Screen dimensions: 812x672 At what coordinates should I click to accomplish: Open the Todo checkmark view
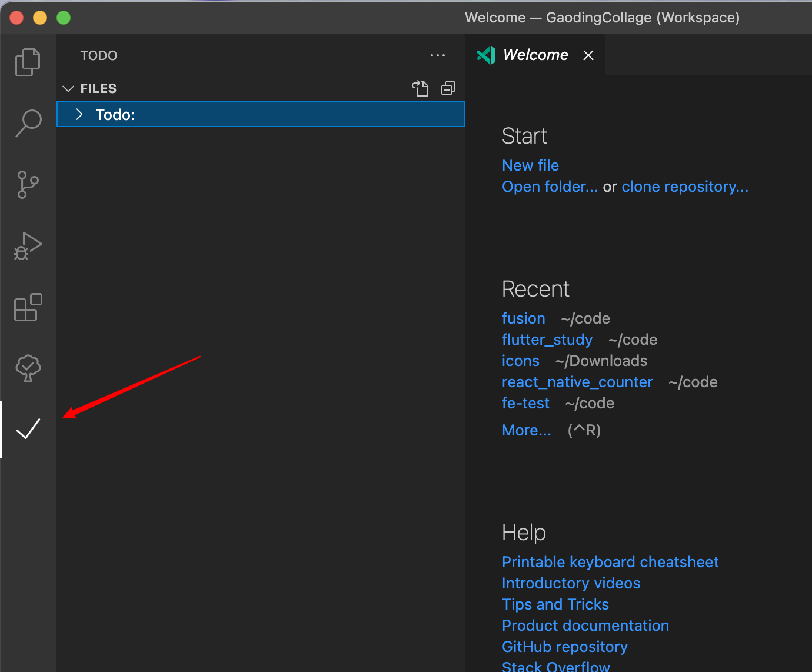pos(27,430)
